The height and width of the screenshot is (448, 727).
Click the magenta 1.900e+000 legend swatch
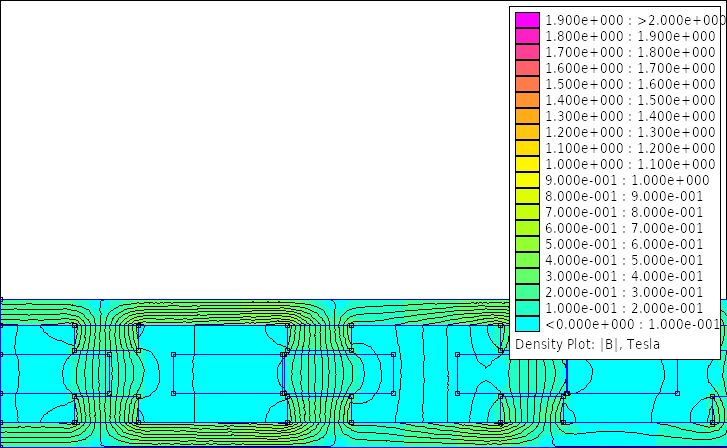pyautogui.click(x=527, y=20)
